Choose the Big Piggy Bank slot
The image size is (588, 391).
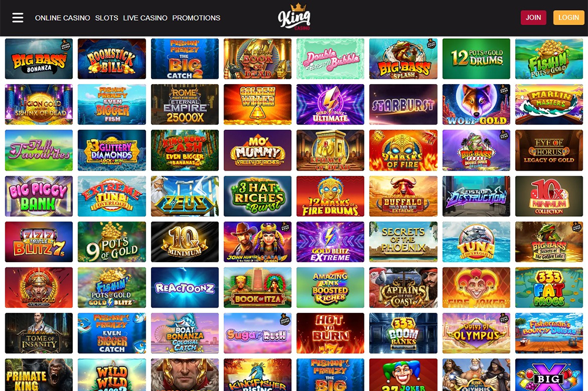[x=39, y=196]
